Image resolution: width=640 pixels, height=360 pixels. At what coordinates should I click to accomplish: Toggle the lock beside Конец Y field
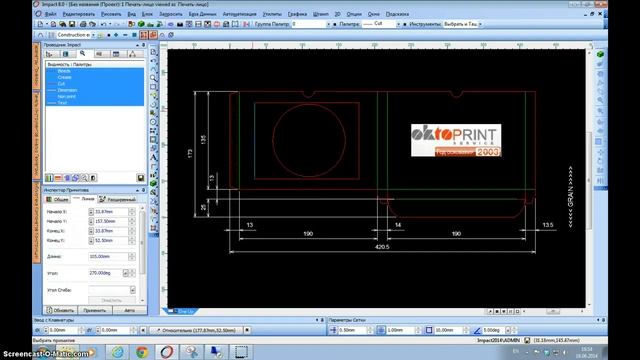tap(91, 240)
